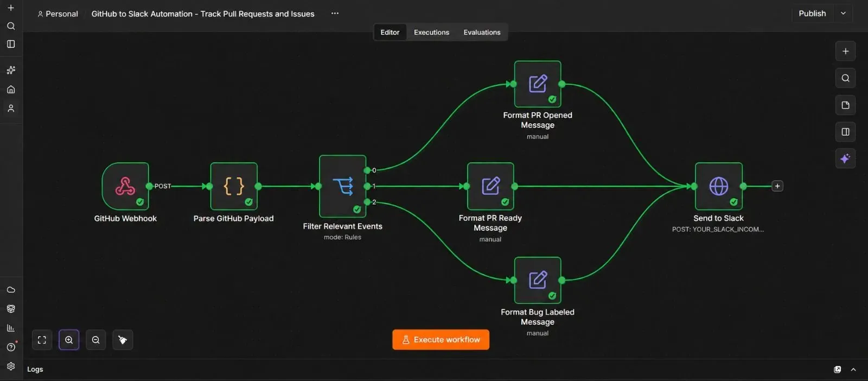Switch to the Editor tab
Viewport: 868px width, 381px height.
click(x=390, y=33)
